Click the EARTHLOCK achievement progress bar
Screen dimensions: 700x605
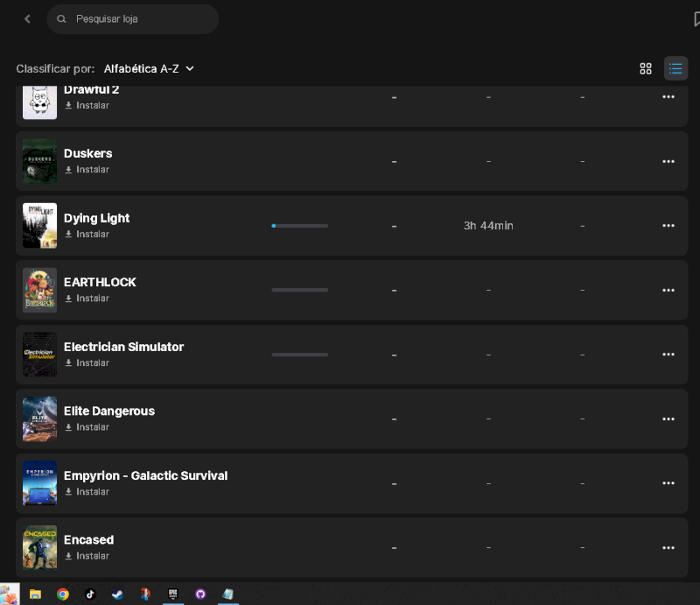pos(299,290)
